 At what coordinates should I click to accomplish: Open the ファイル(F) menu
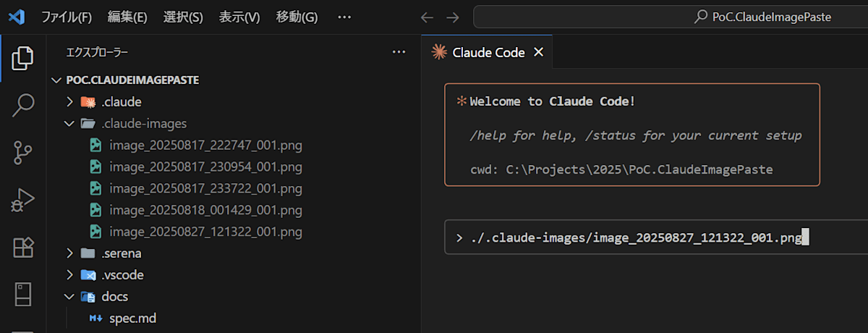[67, 17]
